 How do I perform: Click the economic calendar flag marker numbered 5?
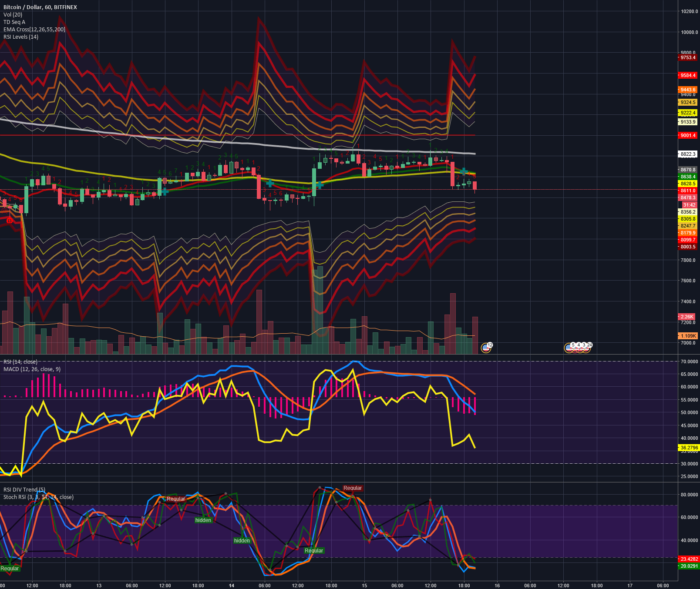point(573,345)
